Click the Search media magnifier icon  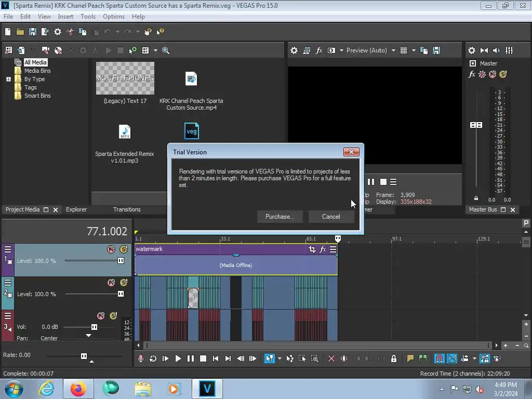point(166,50)
